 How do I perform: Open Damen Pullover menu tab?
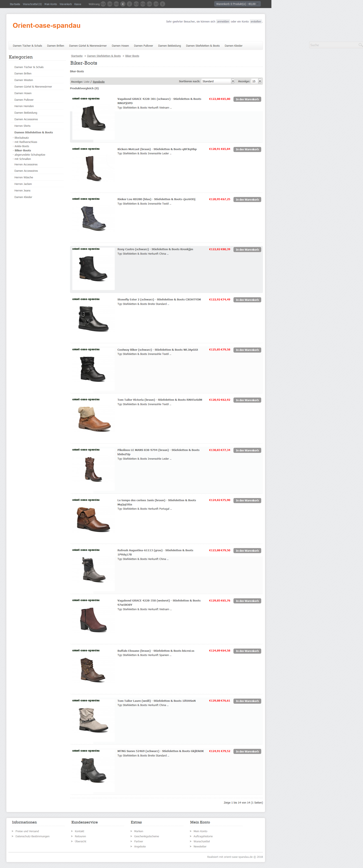(x=143, y=46)
